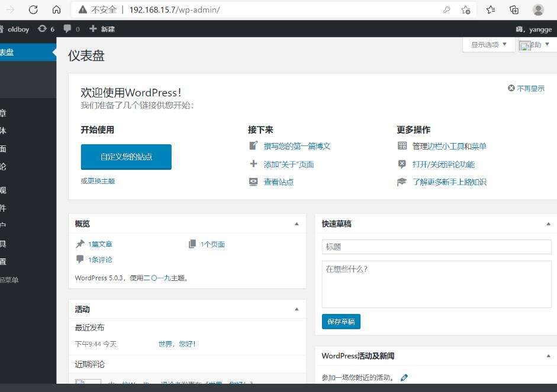Click the 保存草稿 button
557x392 pixels.
(x=341, y=322)
